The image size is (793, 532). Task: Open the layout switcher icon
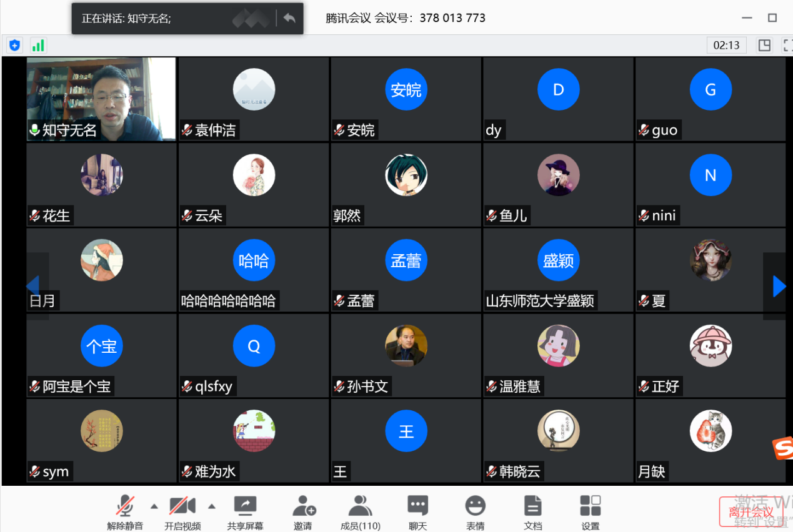click(x=764, y=45)
